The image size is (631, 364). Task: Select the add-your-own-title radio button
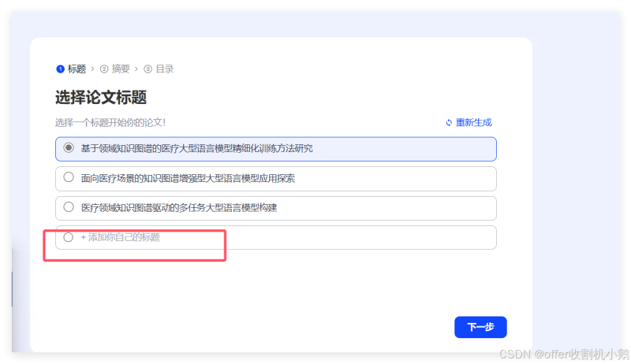click(x=69, y=237)
